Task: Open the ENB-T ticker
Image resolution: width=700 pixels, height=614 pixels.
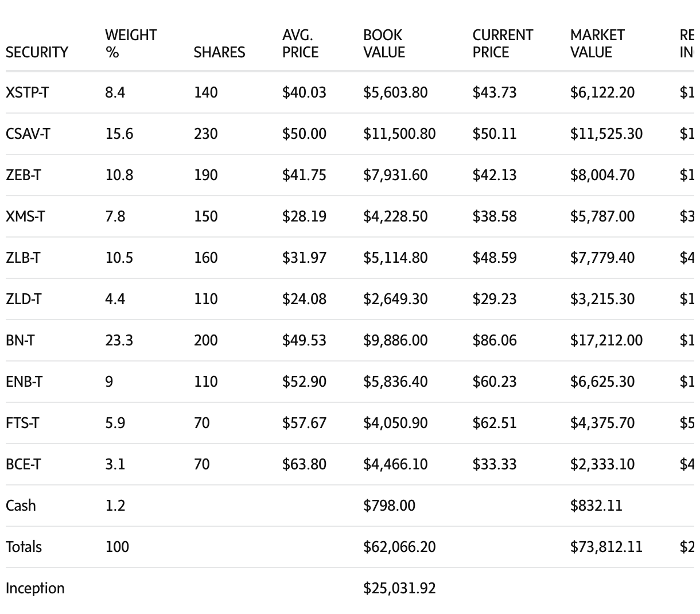Action: tap(24, 382)
